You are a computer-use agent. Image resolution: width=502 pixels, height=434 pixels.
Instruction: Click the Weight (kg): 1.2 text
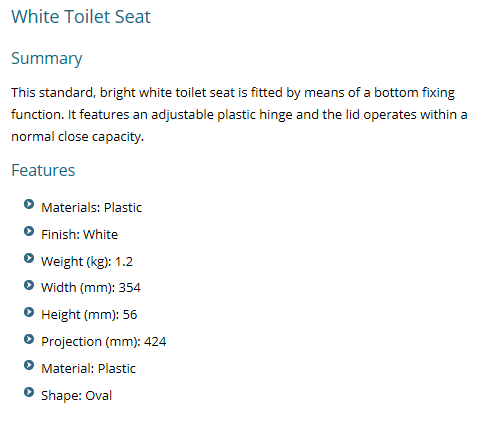[x=87, y=262]
